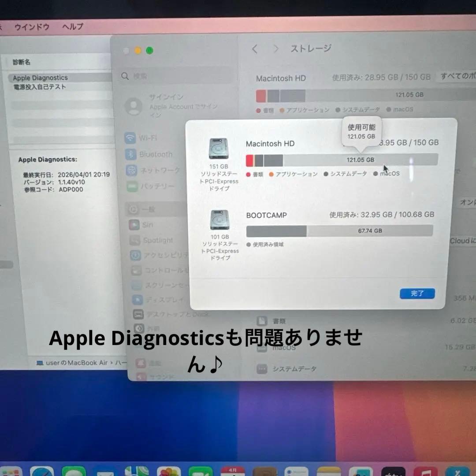Click 使用済み: 32.95 GB / 100.68 GB text

point(382,215)
